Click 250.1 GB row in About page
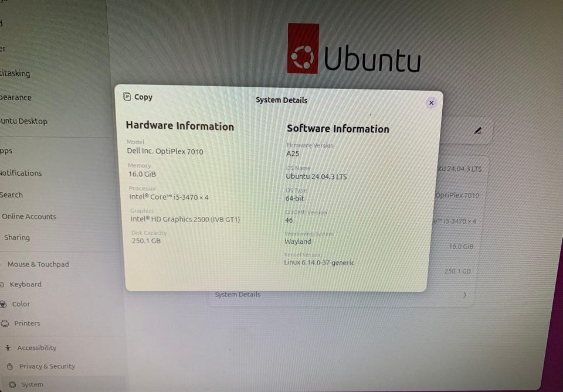 457,271
